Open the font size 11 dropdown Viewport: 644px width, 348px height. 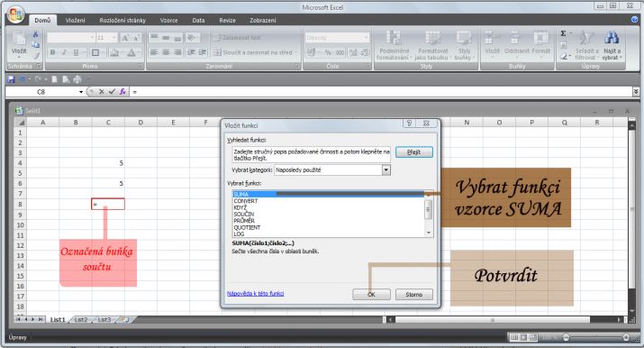click(x=113, y=38)
